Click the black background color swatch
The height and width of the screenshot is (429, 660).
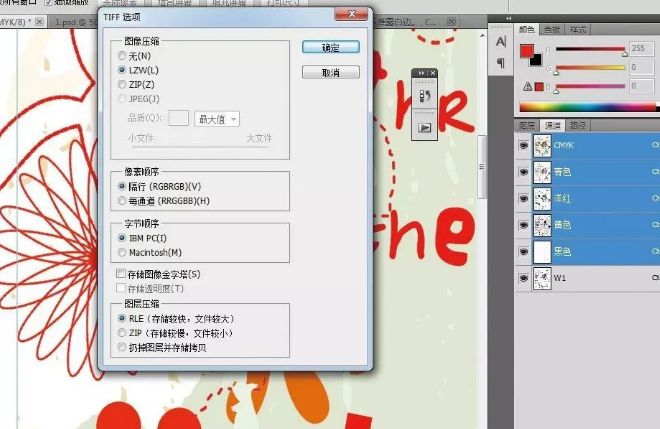(538, 61)
